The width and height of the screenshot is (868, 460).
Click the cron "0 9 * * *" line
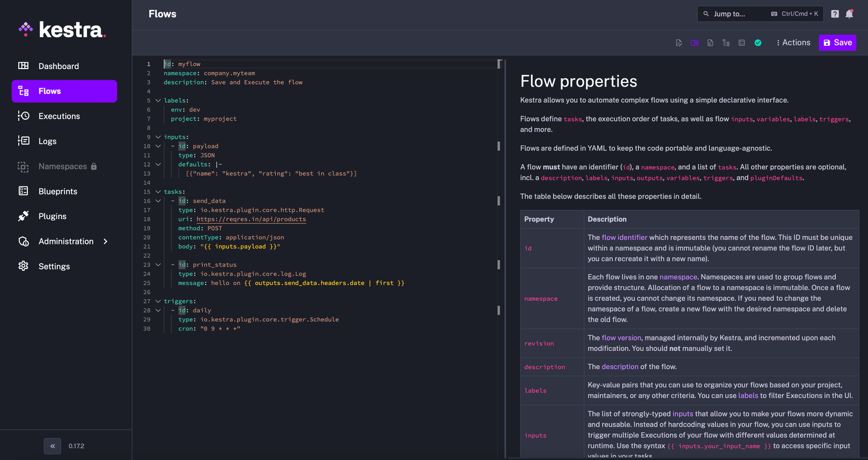tap(209, 329)
